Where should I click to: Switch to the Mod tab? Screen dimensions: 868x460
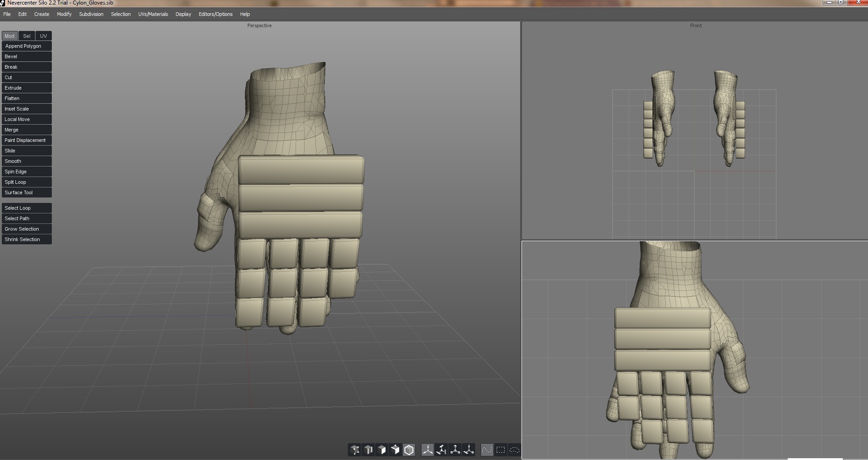[10, 36]
